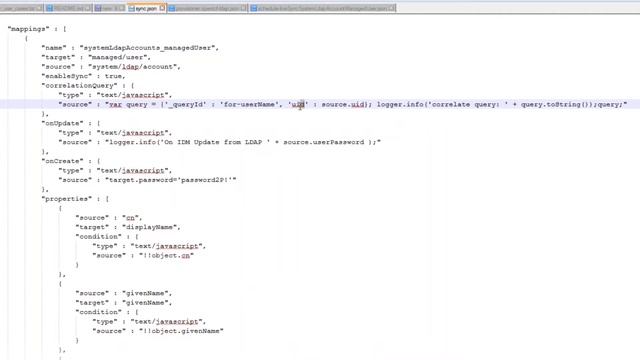Image resolution: width=640 pixels, height=360 pixels.
Task: Click the file icon on sync.json tab
Action: pyautogui.click(x=131, y=8)
